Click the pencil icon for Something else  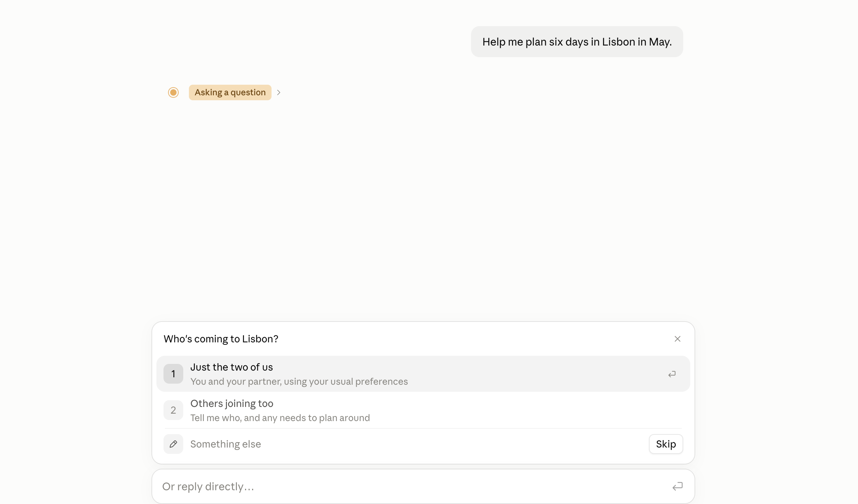tap(173, 444)
